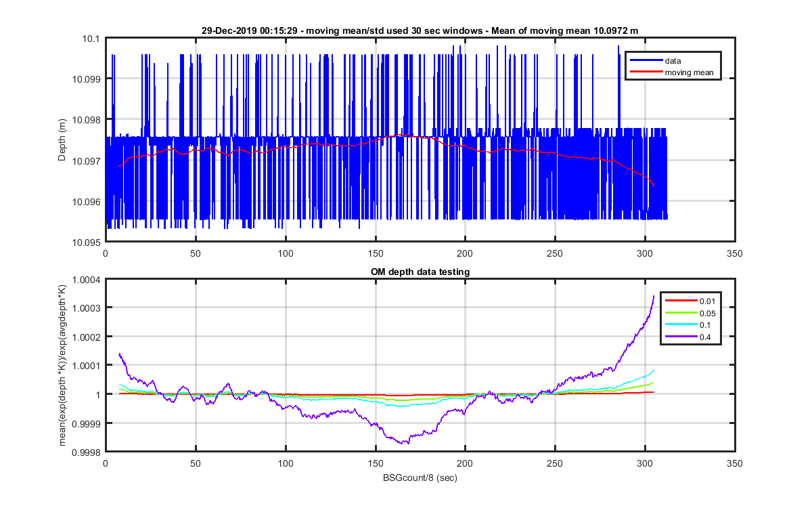The height and width of the screenshot is (508, 812).
Task: Click the '1.0003' tick label on bottom plot
Action: 88,308
